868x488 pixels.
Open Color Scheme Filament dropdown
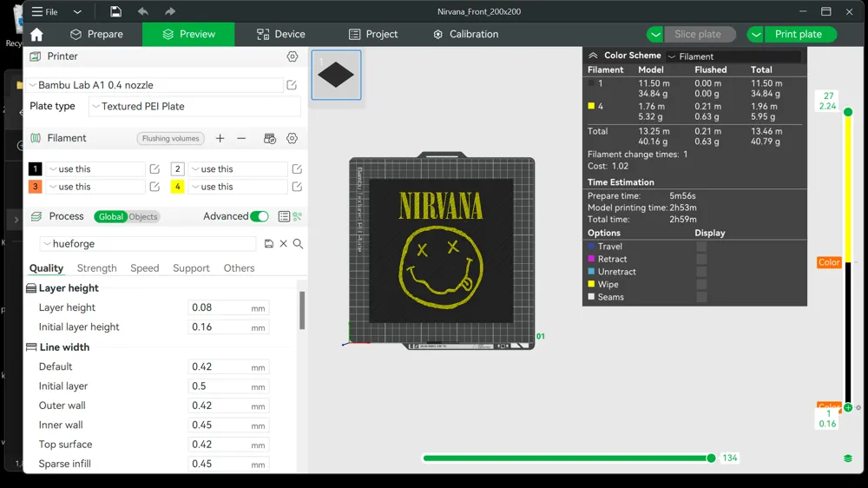click(733, 56)
